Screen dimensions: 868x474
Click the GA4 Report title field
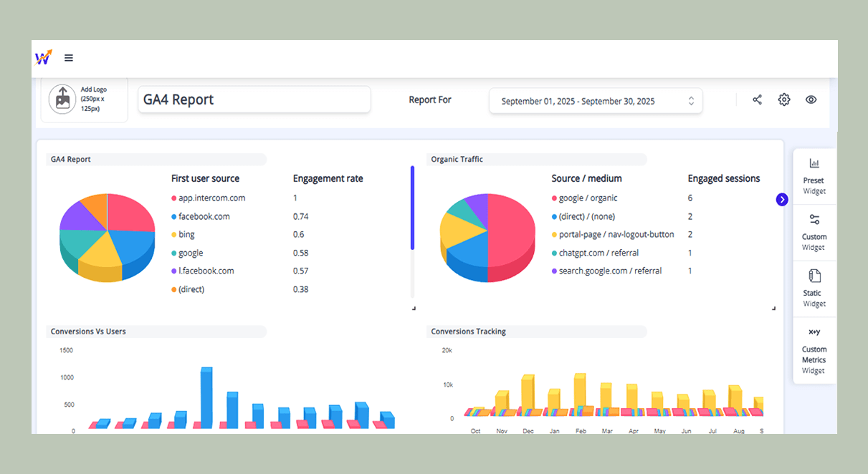[254, 100]
